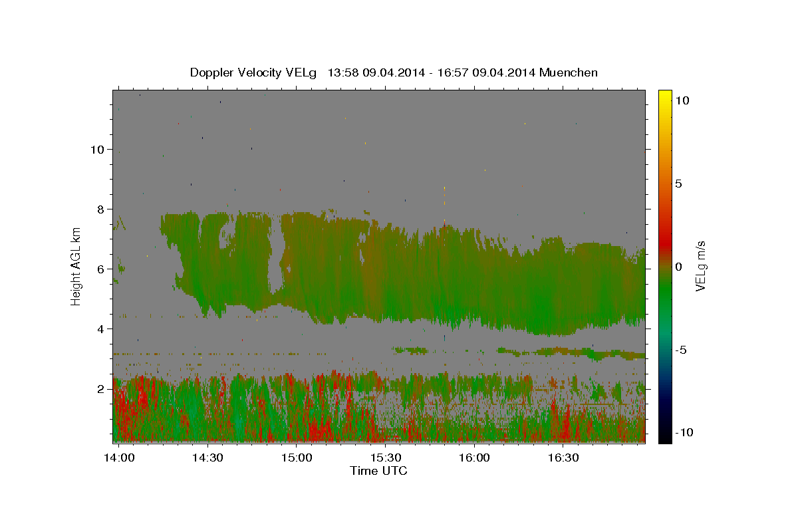Click the time tick label 15:30
The height and width of the screenshot is (532, 798).
click(x=385, y=458)
